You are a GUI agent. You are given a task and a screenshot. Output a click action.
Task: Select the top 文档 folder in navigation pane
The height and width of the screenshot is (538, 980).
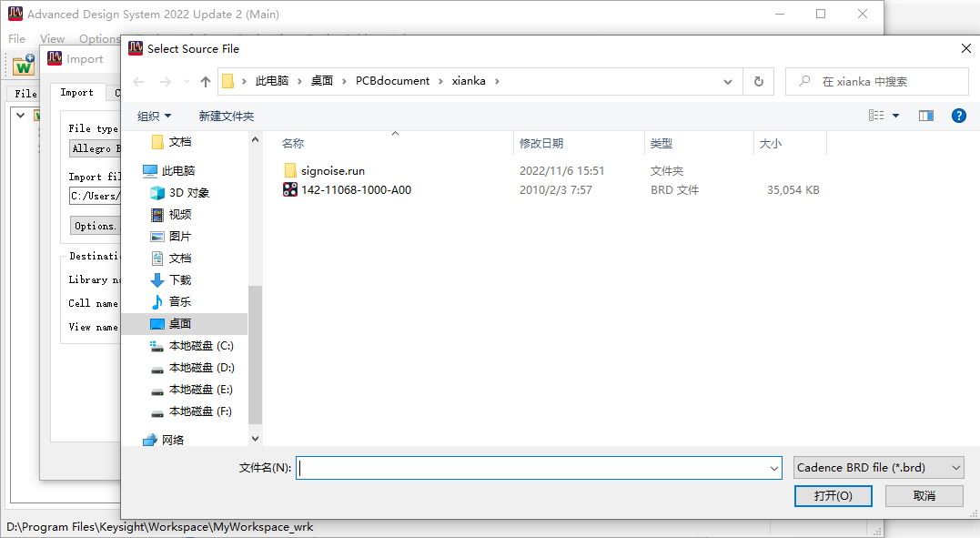pos(171,142)
